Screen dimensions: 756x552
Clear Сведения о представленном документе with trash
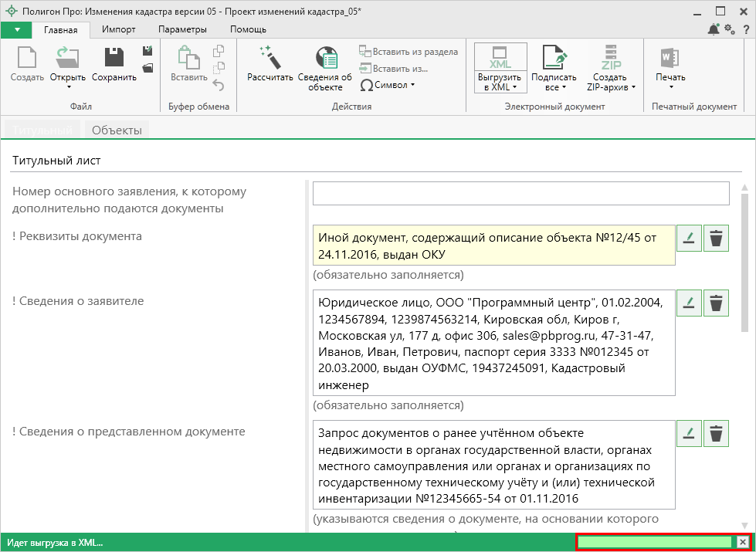(717, 433)
